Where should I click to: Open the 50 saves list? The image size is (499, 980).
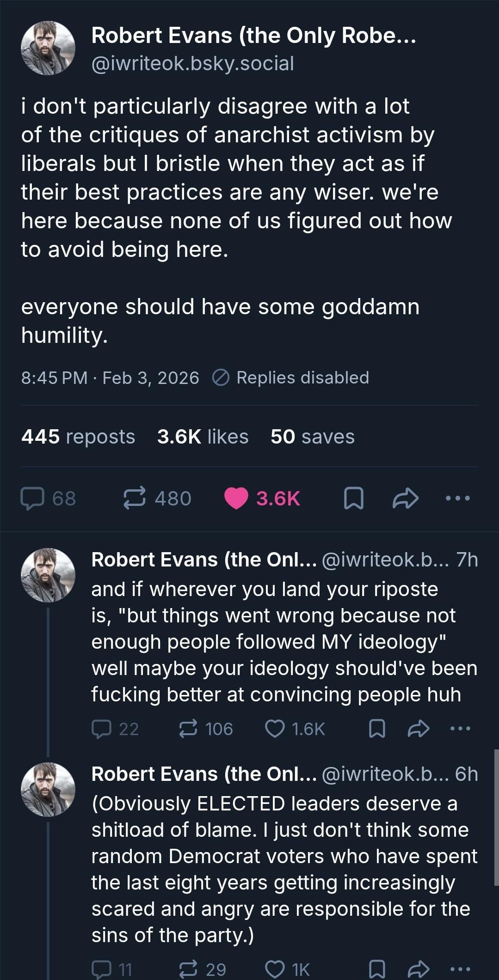(313, 437)
